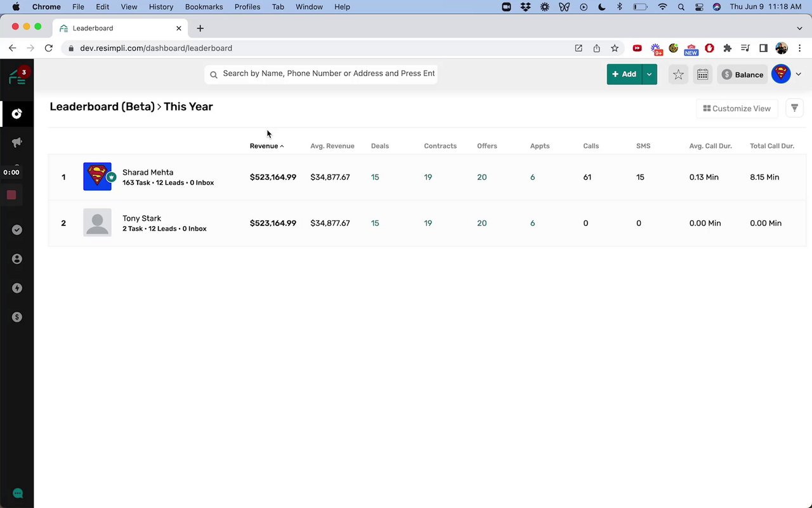Click the green Add button
The image size is (812, 508).
coord(624,74)
